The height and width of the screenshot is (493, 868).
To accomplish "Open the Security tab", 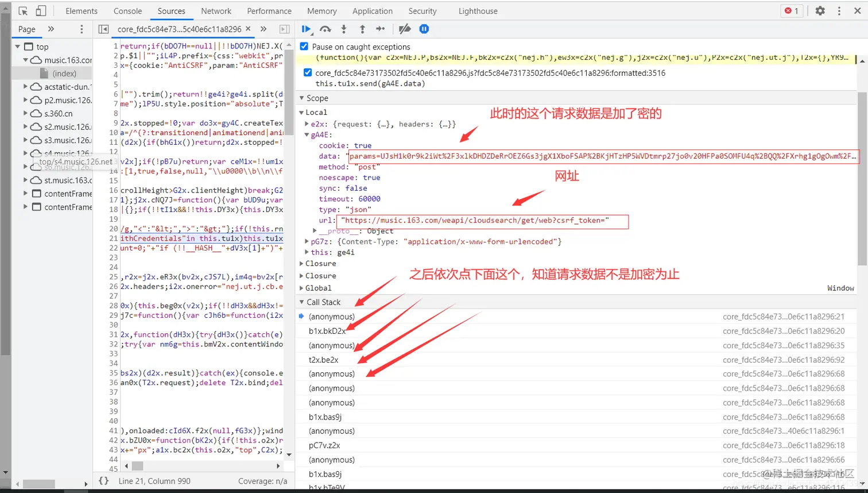I will (x=423, y=11).
